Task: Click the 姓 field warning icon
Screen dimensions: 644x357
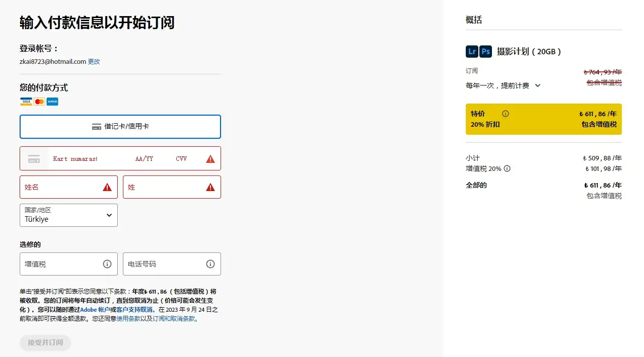Action: coord(210,187)
